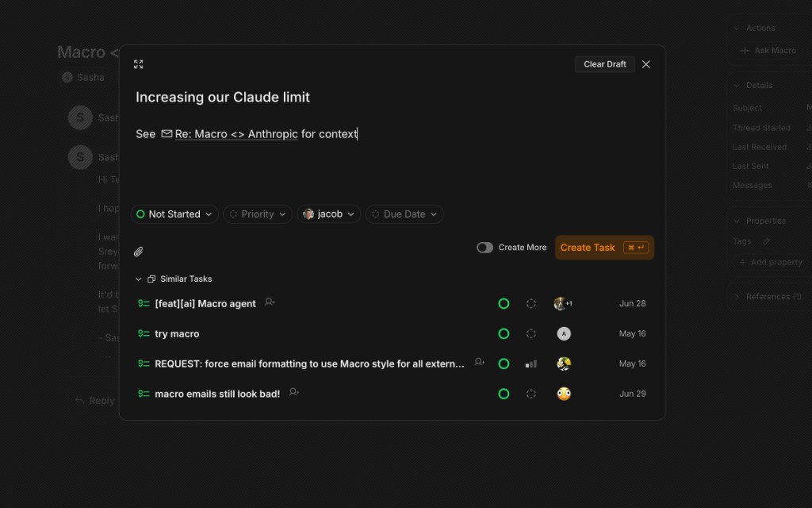
Task: Click priority icon on 'try macro' row
Action: coord(530,334)
